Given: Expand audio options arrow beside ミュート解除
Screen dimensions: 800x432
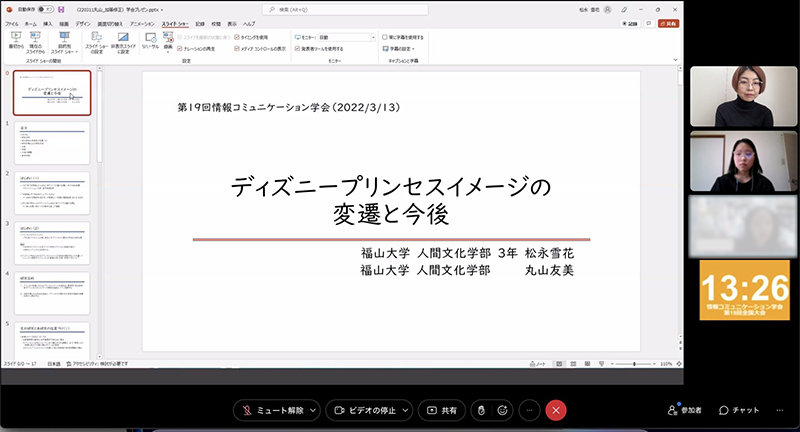Looking at the screenshot, I should 314,410.
